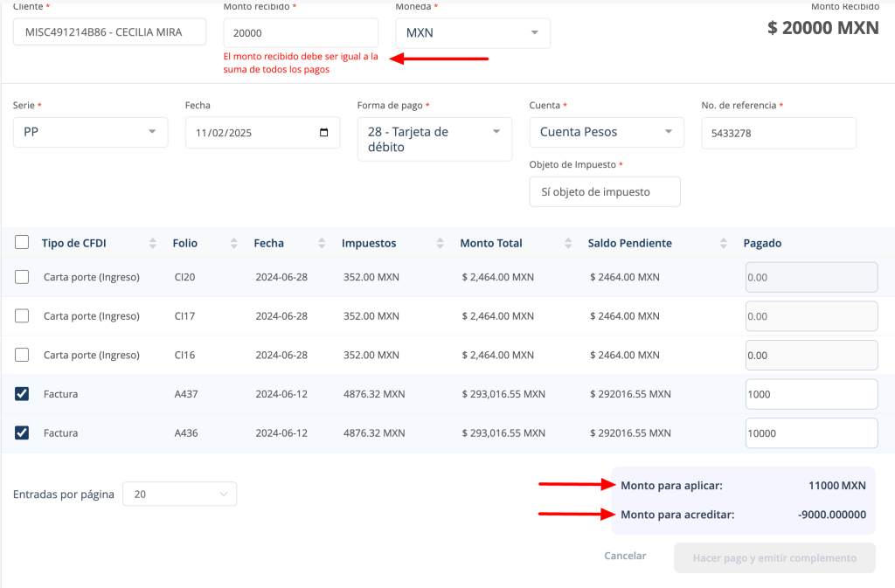Click folio CI16 in the table
This screenshot has height=588, width=895.
pos(185,355)
